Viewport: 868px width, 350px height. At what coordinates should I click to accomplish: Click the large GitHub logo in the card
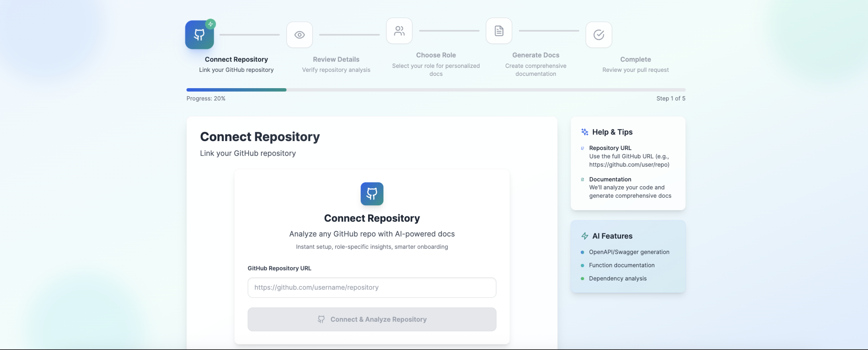click(372, 194)
